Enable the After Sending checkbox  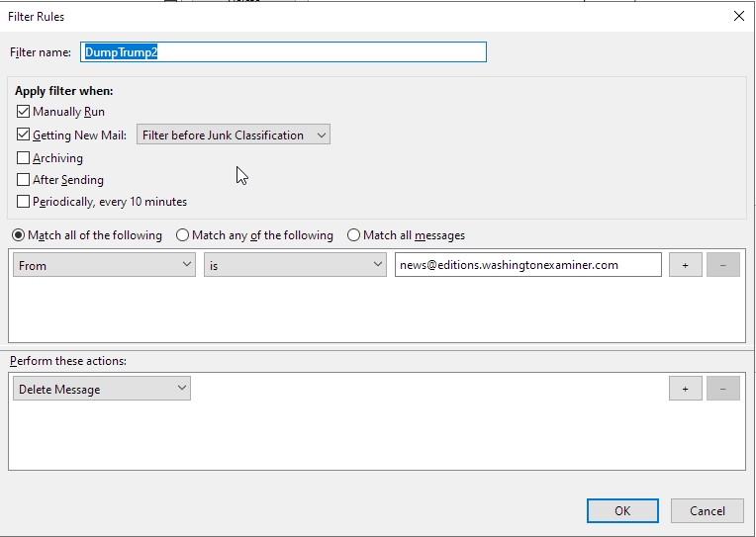point(23,180)
